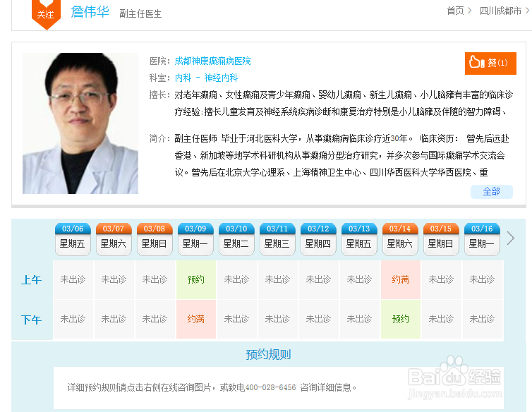Go to 首页 in the breadcrumb
The width and height of the screenshot is (532, 412).
point(455,11)
